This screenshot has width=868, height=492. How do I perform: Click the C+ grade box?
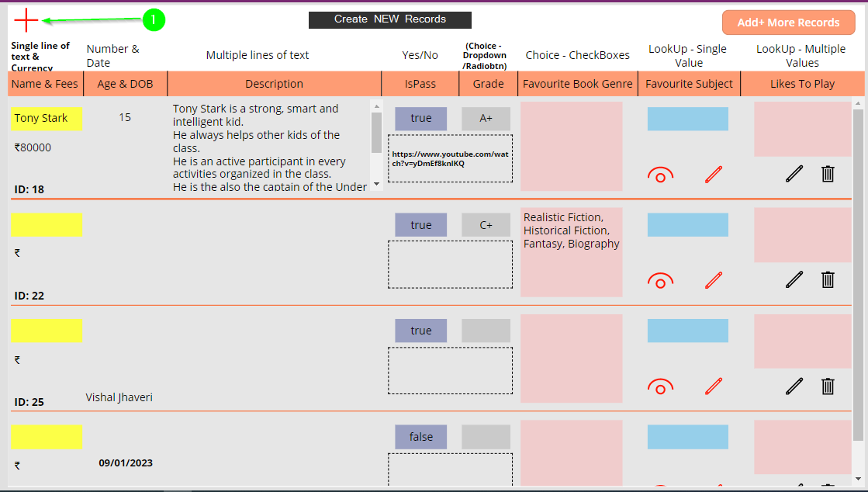click(486, 225)
